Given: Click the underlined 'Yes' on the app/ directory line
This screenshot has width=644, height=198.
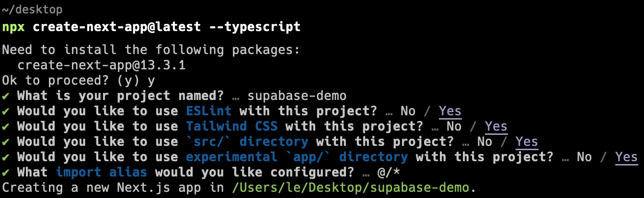Looking at the screenshot, I should pos(626,157).
